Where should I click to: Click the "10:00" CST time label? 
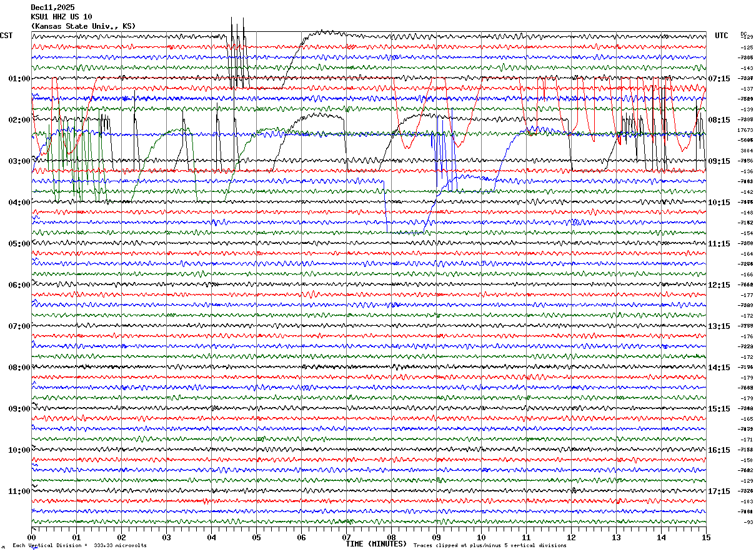coord(19,450)
